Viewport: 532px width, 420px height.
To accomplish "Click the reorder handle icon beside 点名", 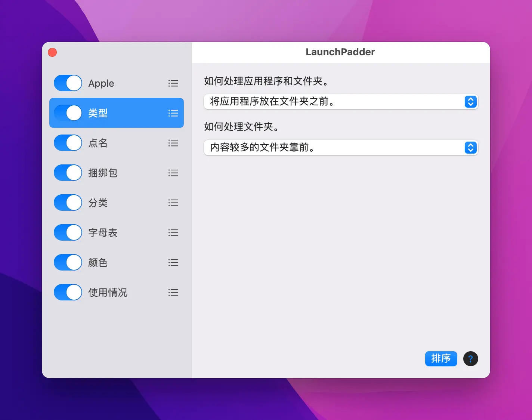I will pos(173,143).
